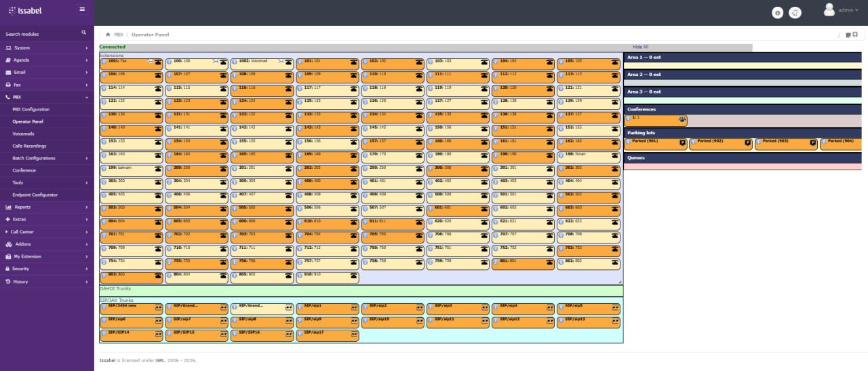The width and height of the screenshot is (868, 371).
Task: Open the Security menu
Action: [x=47, y=269]
